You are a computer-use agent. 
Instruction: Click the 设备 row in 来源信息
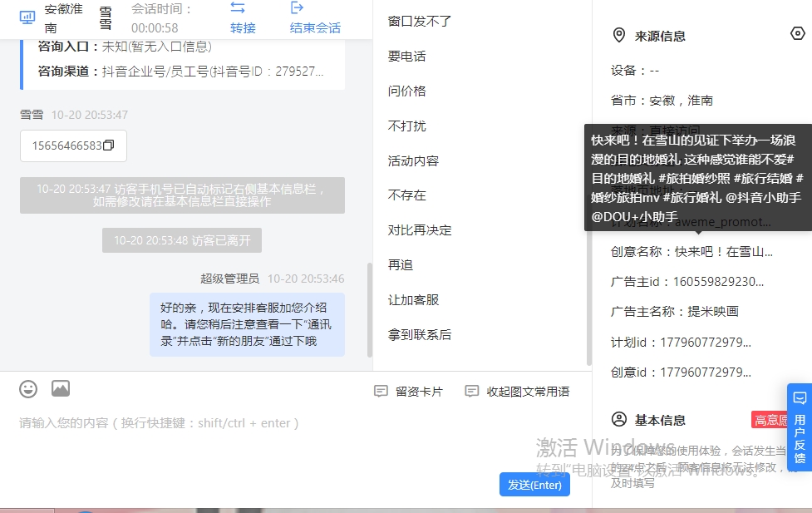(x=635, y=71)
